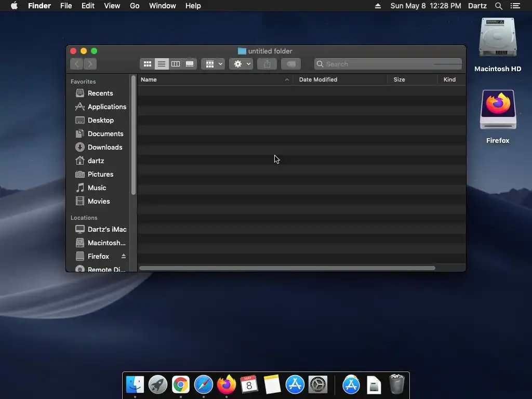The height and width of the screenshot is (399, 532).
Task: Click the eject icon in menu bar
Action: (378, 6)
